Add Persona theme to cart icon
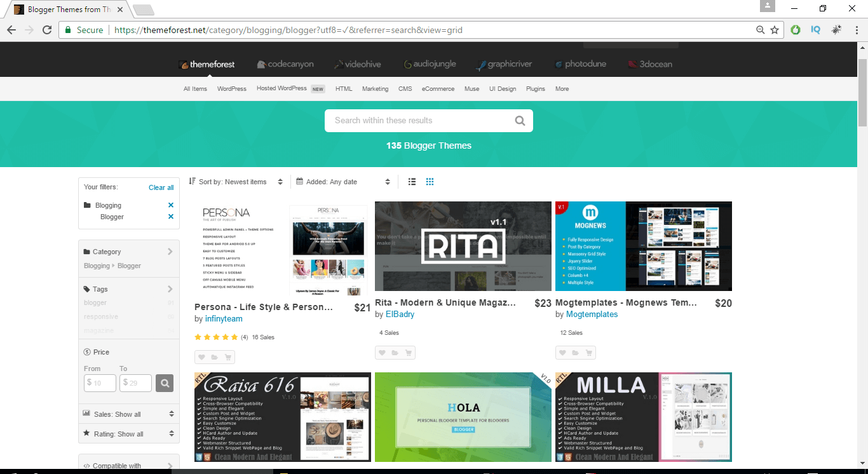 pyautogui.click(x=227, y=357)
